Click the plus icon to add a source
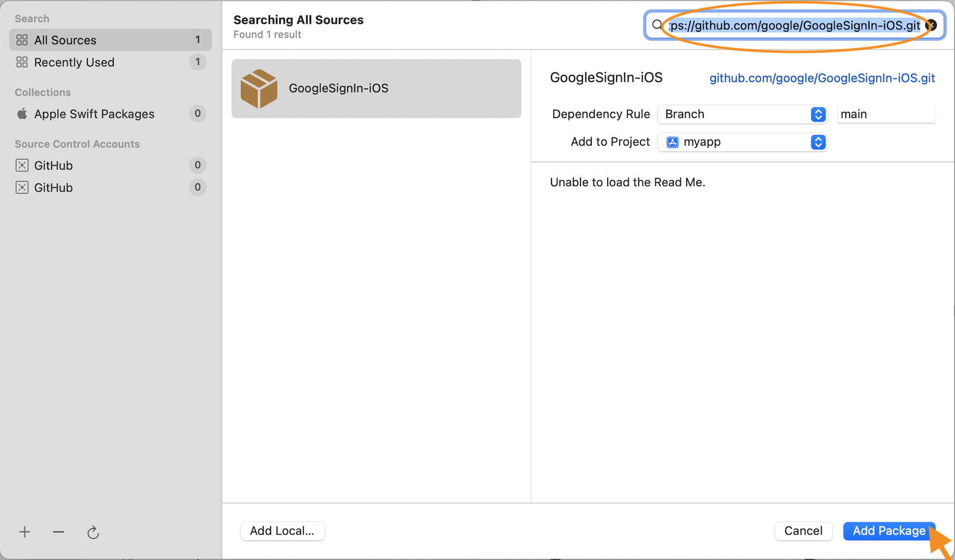The image size is (955, 560). click(x=24, y=532)
